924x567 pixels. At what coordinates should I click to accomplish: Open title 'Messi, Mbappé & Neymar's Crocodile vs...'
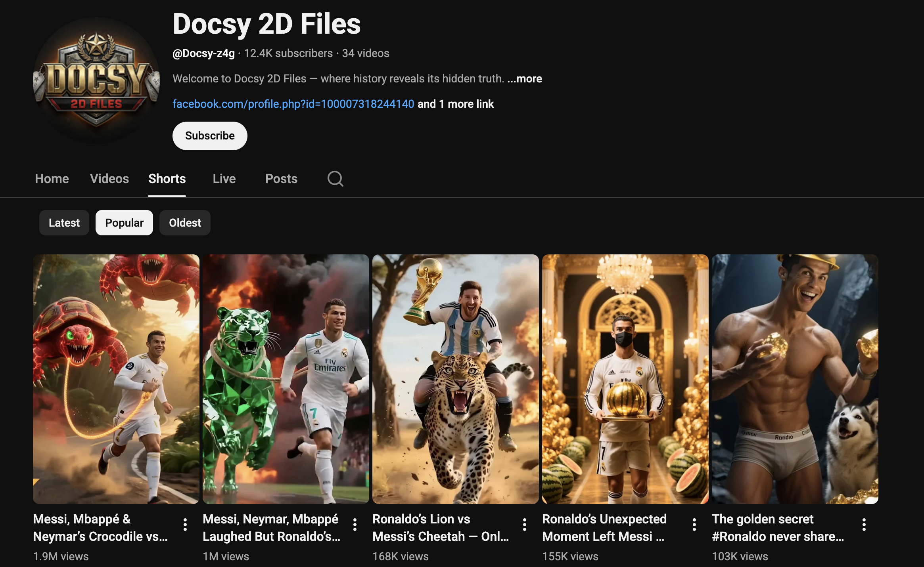[x=100, y=528]
